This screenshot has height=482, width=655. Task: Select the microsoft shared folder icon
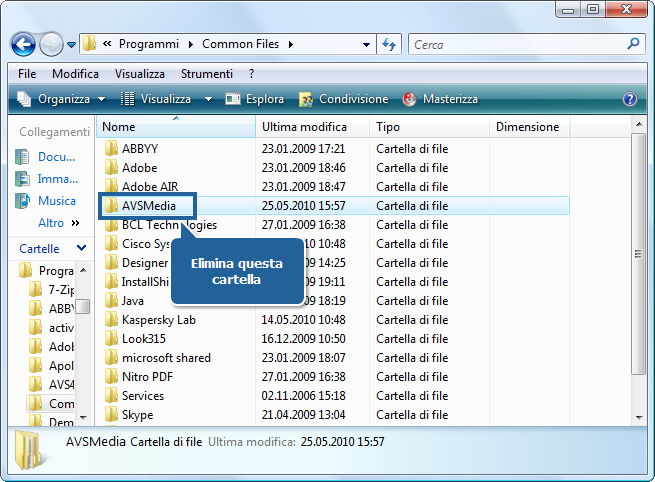click(111, 358)
